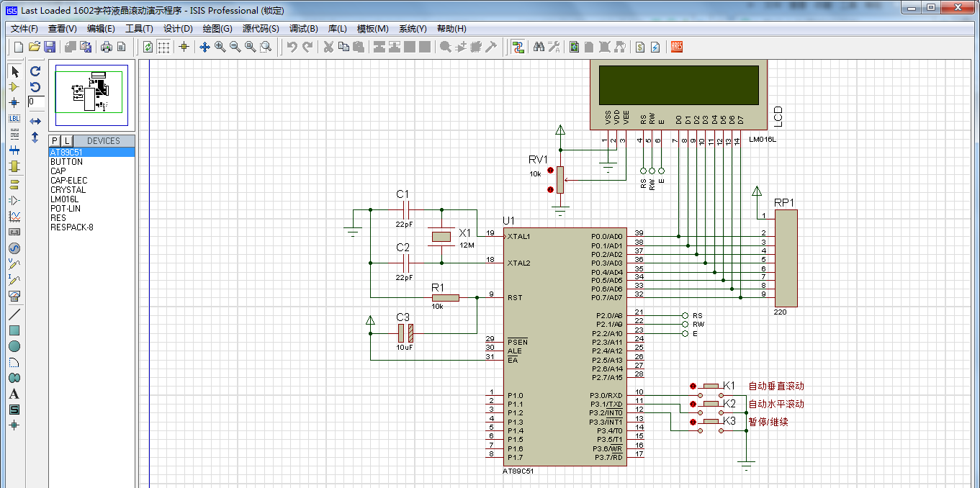Click the binoculars search icon
Viewport: 980px width, 488px height.
539,47
